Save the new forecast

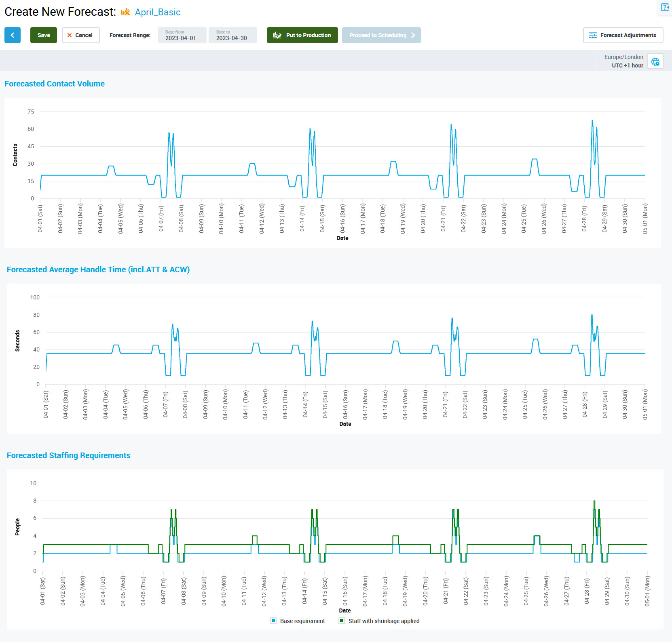tap(44, 35)
